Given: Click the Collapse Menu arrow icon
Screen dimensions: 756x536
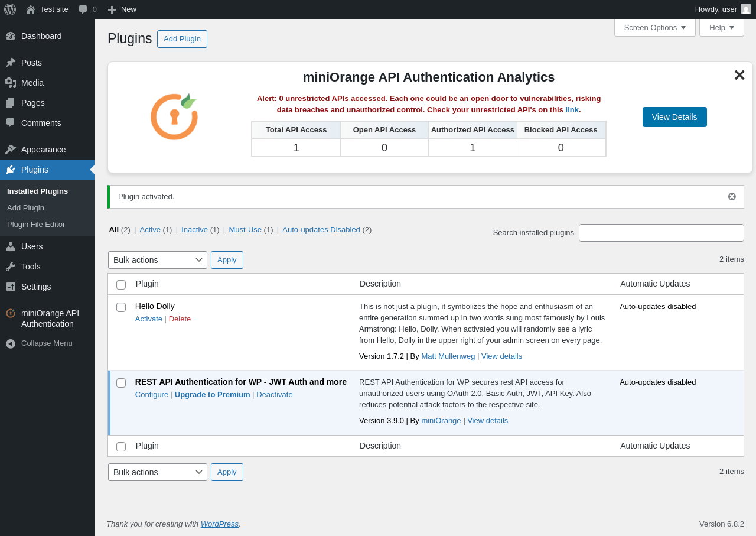Looking at the screenshot, I should pyautogui.click(x=11, y=343).
